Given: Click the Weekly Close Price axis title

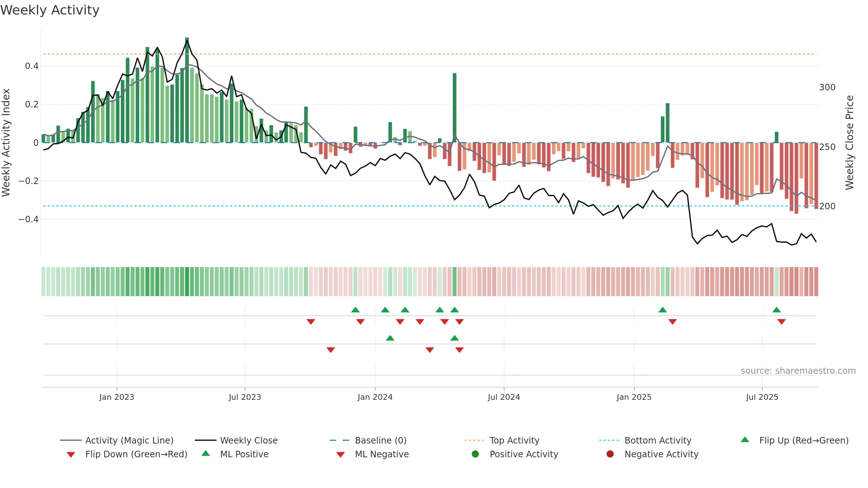Looking at the screenshot, I should pos(850,142).
